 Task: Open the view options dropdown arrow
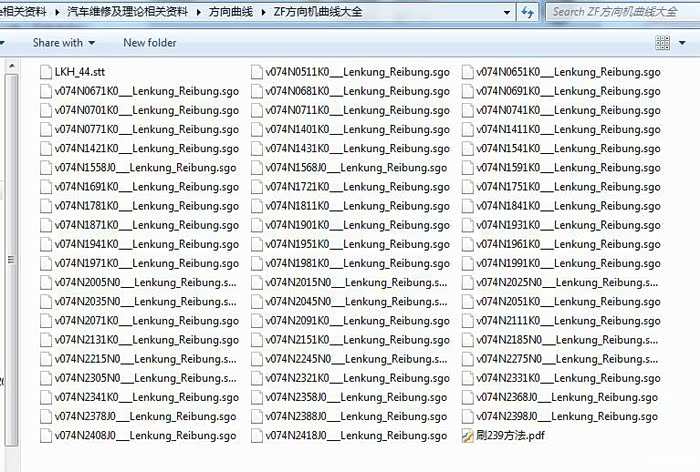pyautogui.click(x=682, y=43)
